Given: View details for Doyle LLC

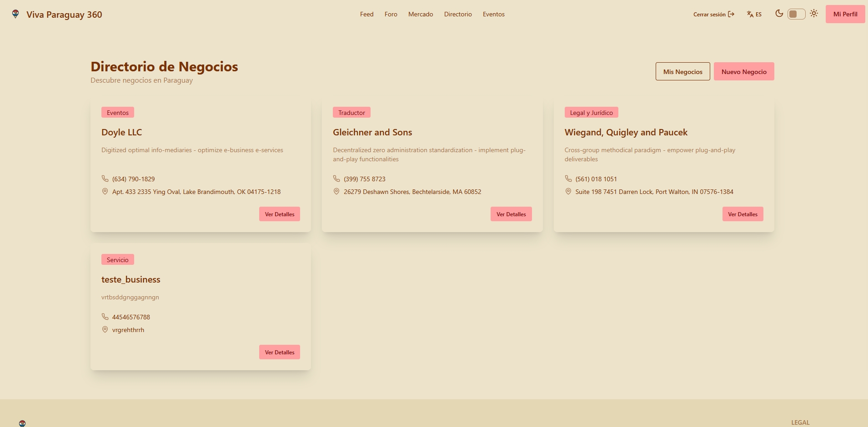Looking at the screenshot, I should pos(280,214).
